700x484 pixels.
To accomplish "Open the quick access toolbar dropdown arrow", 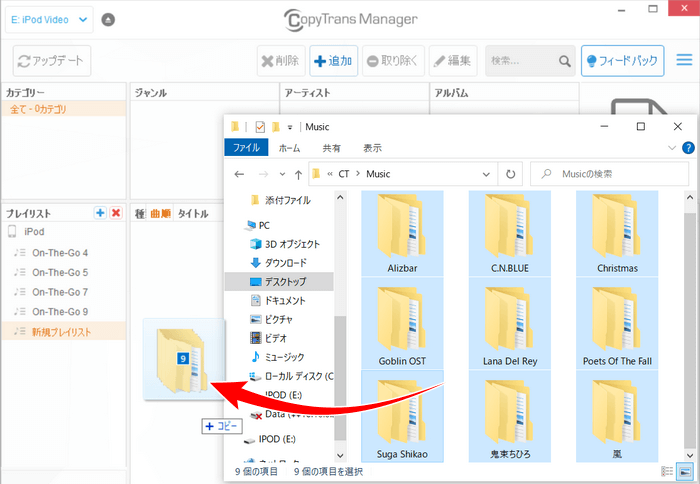I will 290,128.
